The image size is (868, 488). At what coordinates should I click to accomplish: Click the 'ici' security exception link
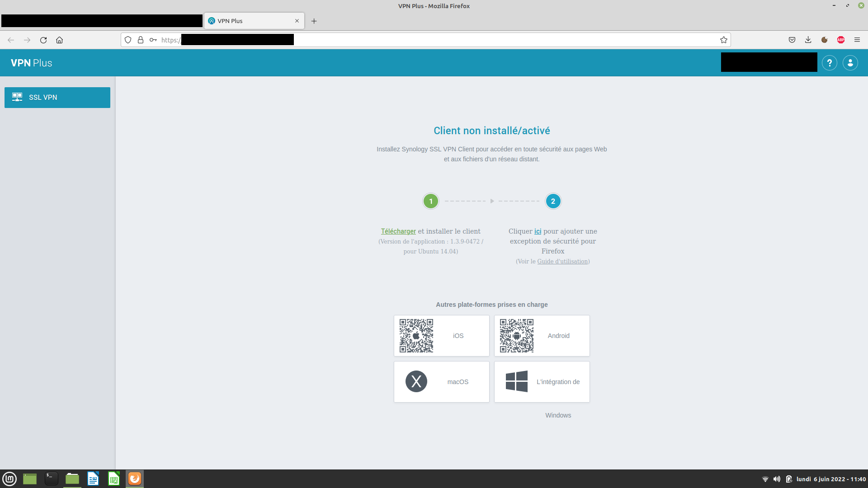click(538, 231)
